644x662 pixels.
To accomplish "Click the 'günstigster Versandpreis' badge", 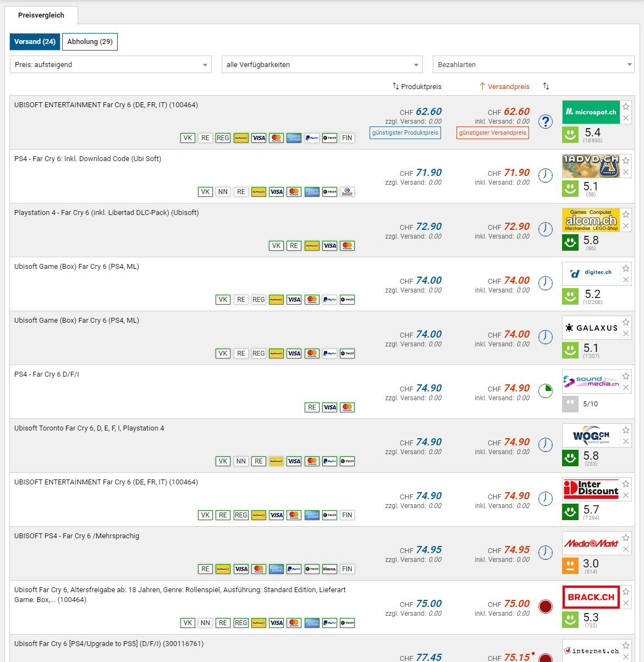I will [492, 133].
